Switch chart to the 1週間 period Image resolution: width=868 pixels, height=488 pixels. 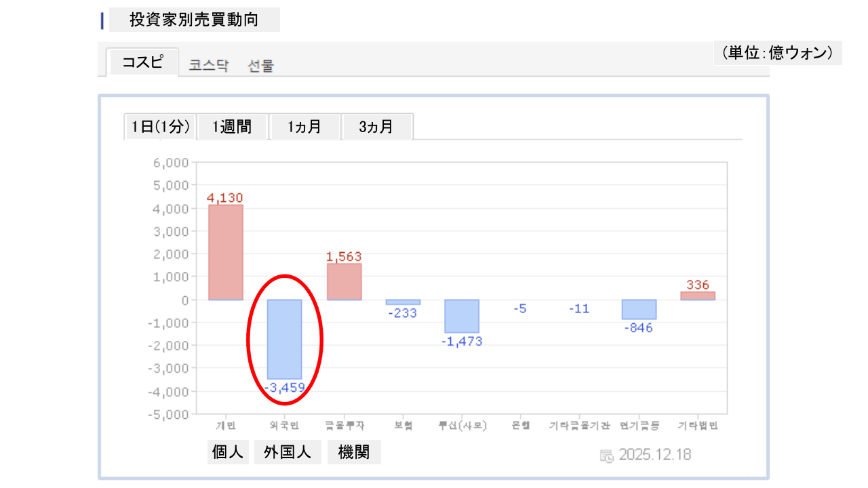pos(233,127)
